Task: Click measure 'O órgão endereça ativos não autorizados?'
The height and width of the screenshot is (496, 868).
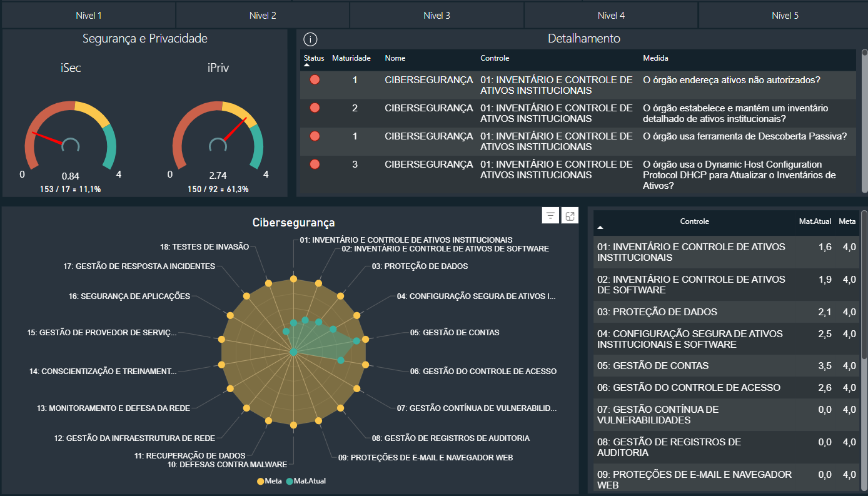Action: 732,80
